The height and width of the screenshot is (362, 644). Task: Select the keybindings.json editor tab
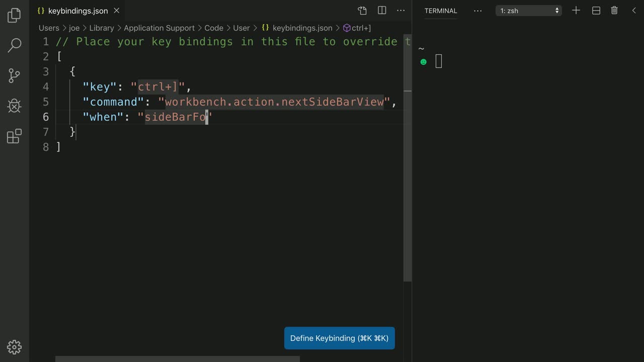click(77, 11)
